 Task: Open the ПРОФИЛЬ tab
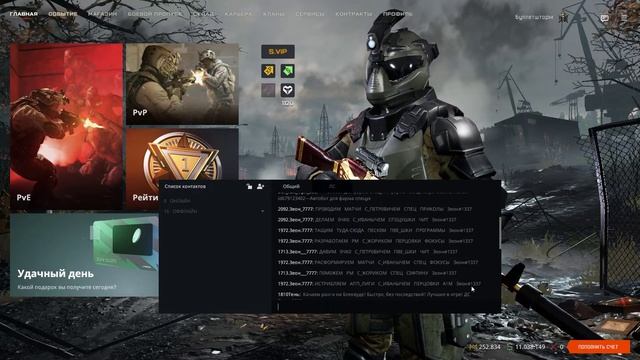[398, 14]
